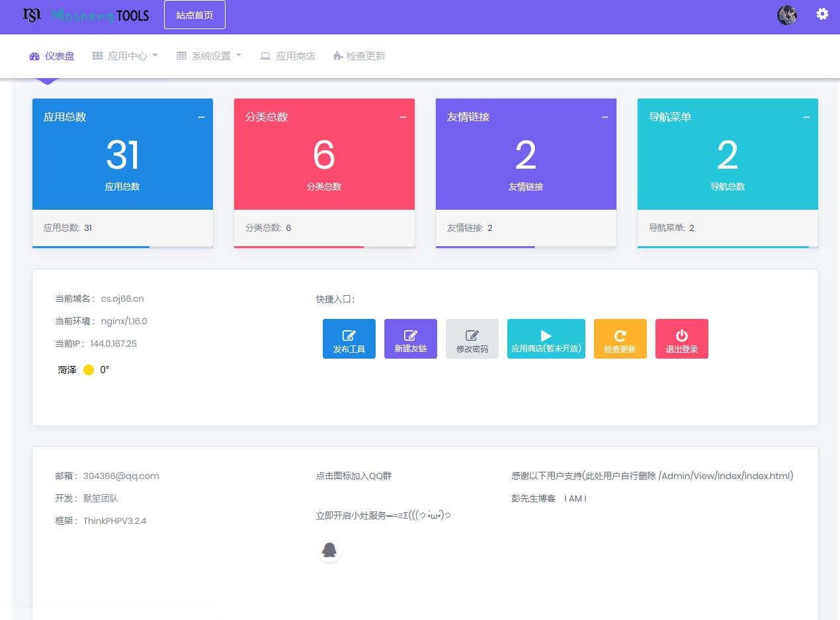840x620 pixels.
Task: Open 应用商店(暂未开放) quick entry
Action: [546, 339]
